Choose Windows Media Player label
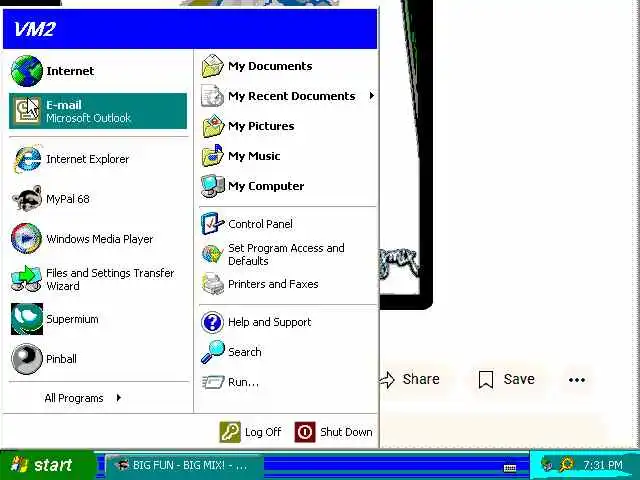Viewport: 640px width, 480px height. pos(100,239)
